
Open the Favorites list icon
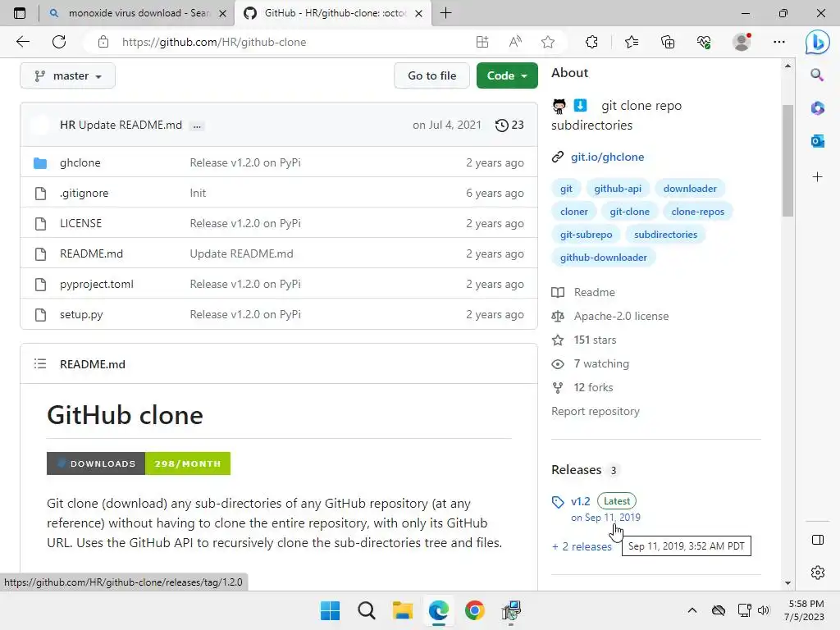[x=632, y=42]
